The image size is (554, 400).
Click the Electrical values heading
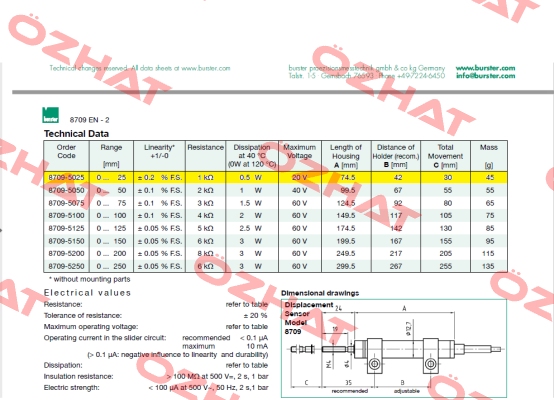click(x=87, y=293)
